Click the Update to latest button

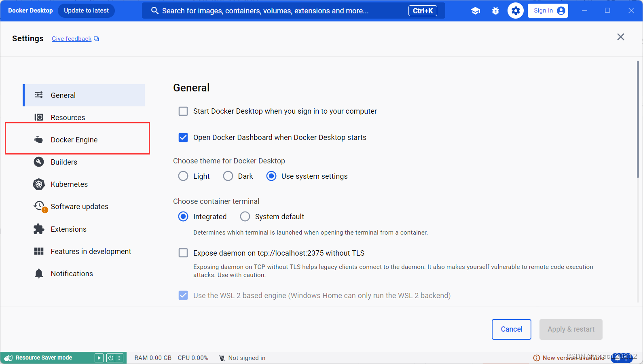point(86,11)
